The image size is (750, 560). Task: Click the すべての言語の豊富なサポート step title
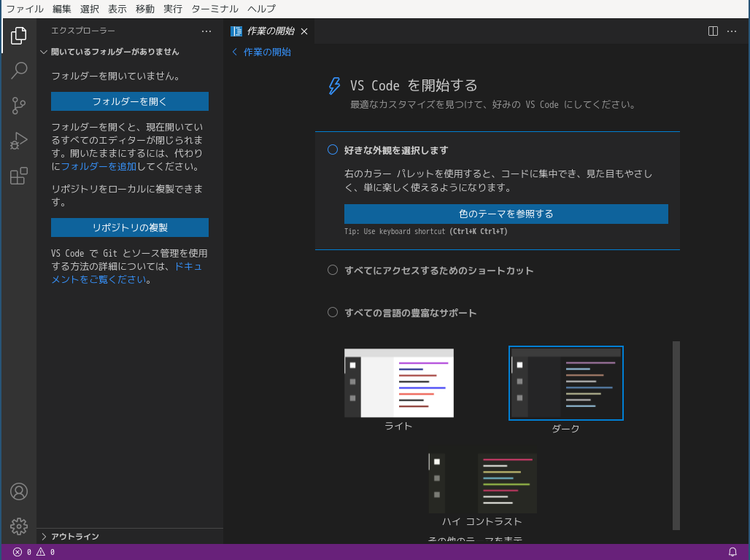coord(411,313)
